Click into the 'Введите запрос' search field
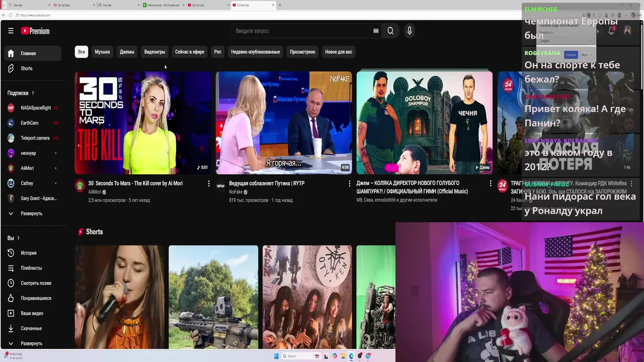Viewport: 644px width, 362px height. coord(302,31)
